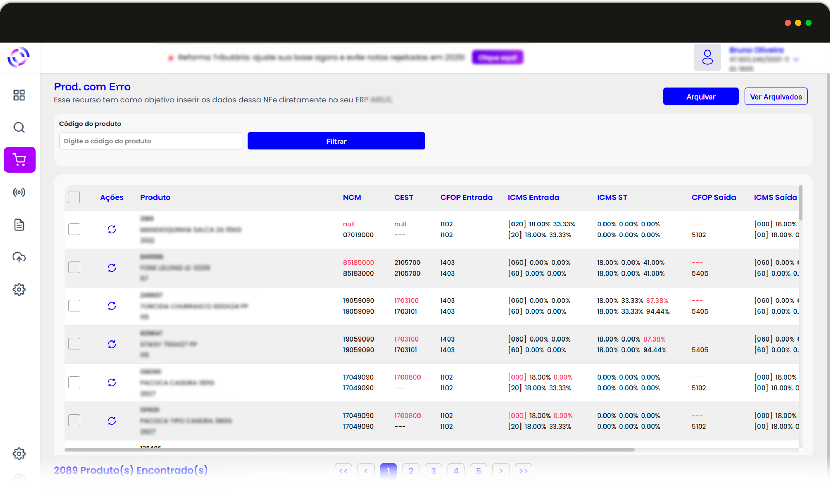The image size is (830, 504).
Task: Check the row checkbox for CEST 1700800 first row
Action: (x=74, y=382)
